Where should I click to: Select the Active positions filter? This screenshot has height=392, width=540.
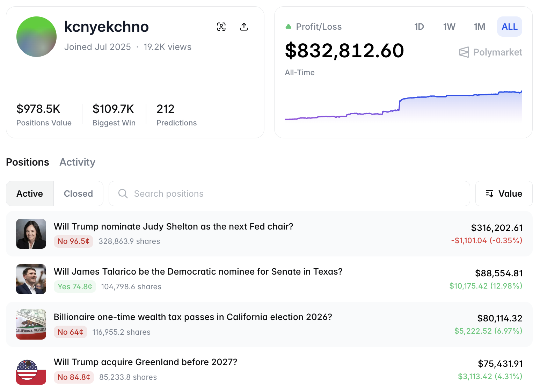point(29,193)
